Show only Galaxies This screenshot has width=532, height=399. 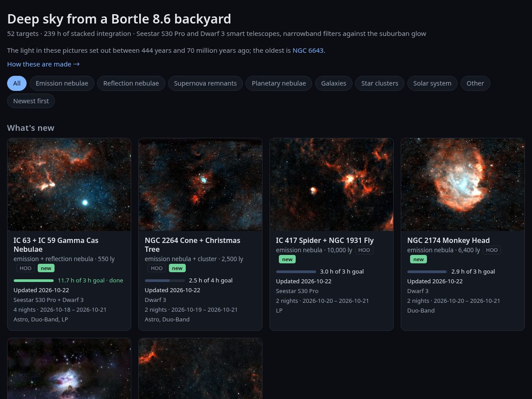coord(334,83)
